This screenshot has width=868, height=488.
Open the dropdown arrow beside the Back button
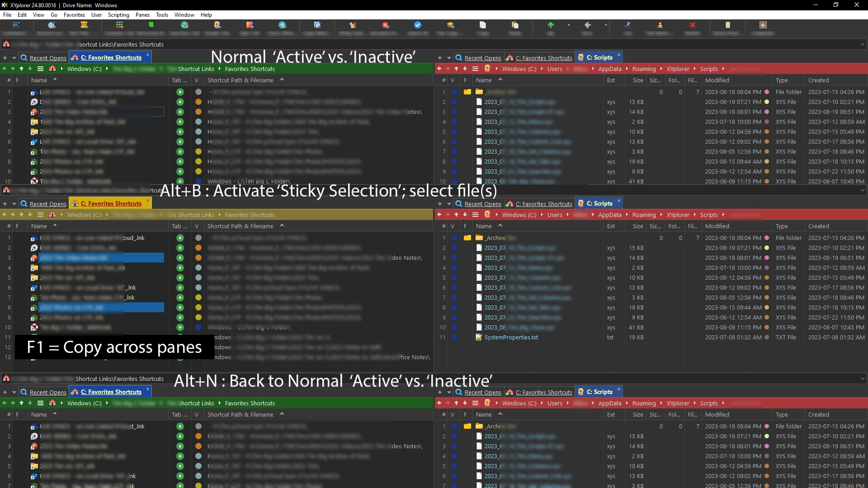pyautogui.click(x=606, y=25)
